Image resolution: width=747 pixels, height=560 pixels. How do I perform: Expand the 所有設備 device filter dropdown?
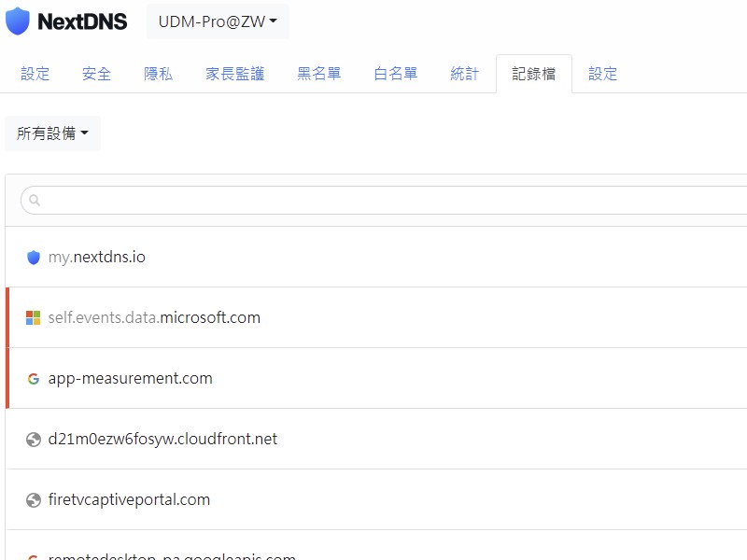click(52, 133)
